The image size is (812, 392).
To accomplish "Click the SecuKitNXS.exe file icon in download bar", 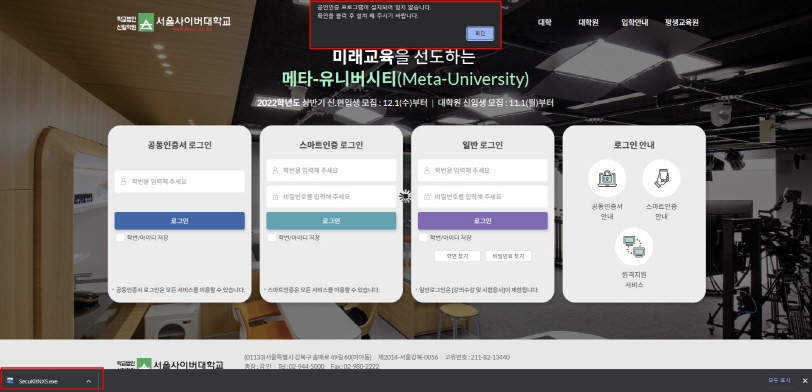I will click(x=10, y=381).
